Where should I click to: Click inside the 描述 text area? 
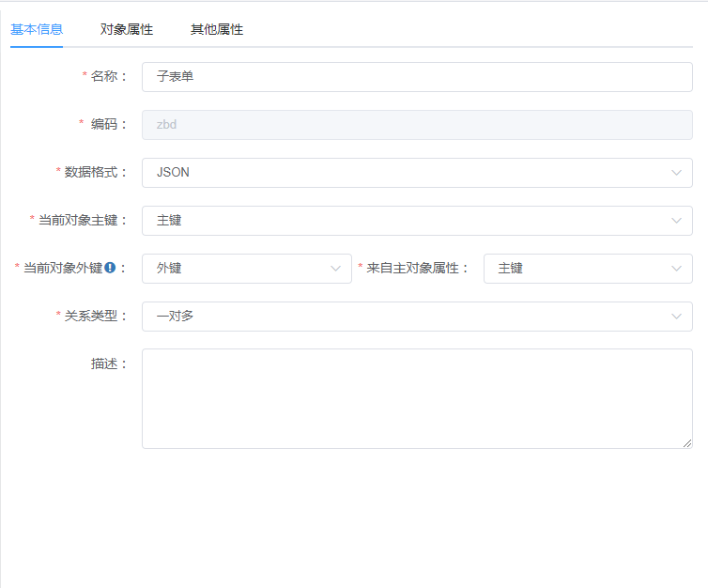[x=417, y=398]
